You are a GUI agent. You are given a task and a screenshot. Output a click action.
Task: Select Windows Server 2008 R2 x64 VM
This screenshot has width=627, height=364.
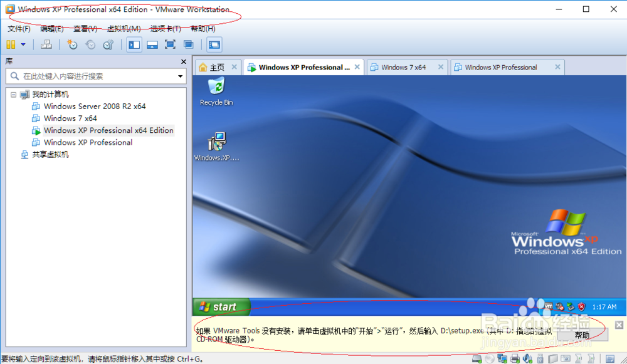click(x=95, y=107)
